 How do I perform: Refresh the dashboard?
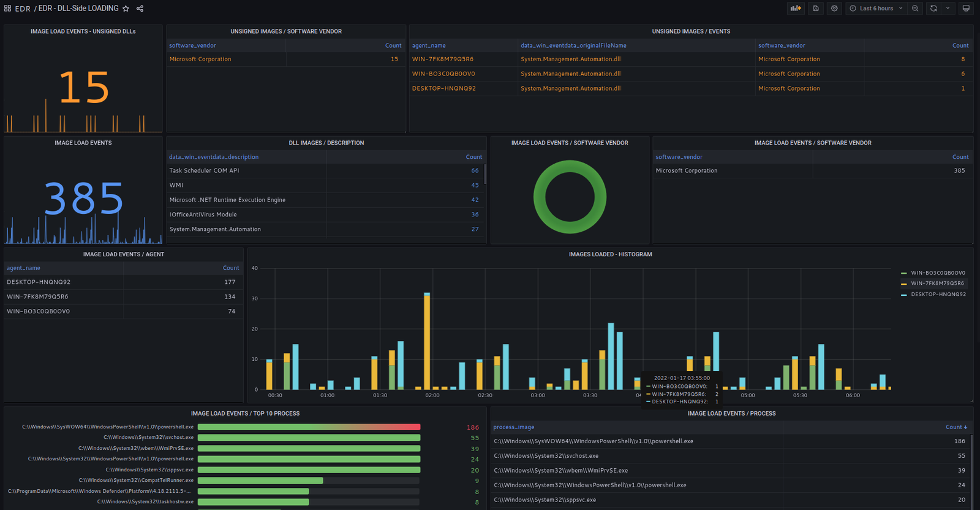coord(933,9)
